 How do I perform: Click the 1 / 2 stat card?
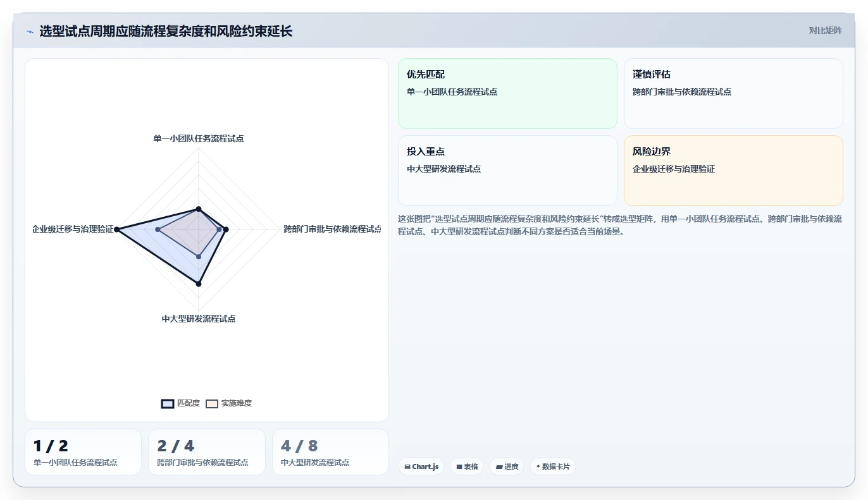[x=83, y=452]
